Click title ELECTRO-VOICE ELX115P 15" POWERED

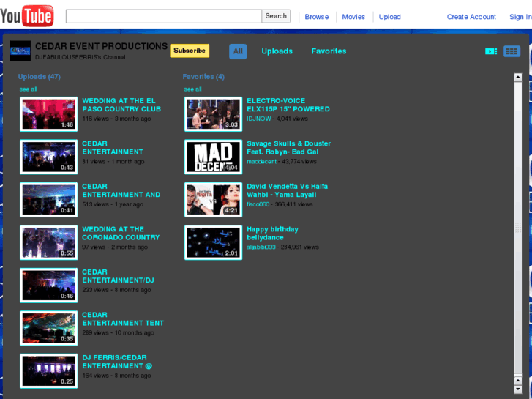tap(288, 105)
